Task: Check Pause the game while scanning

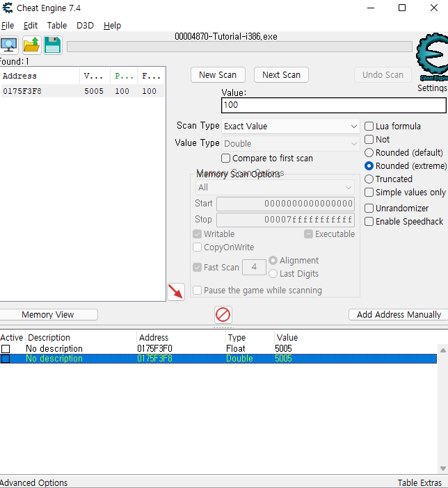Action: tap(197, 290)
